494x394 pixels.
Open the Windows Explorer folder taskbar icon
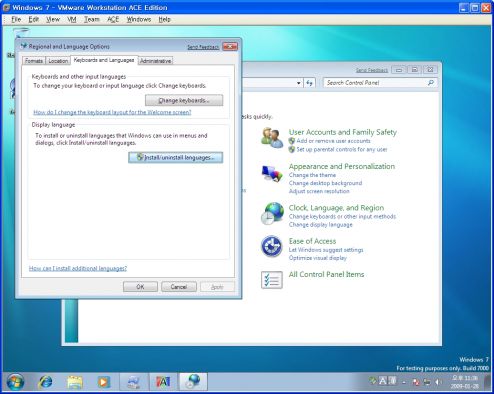point(75,382)
